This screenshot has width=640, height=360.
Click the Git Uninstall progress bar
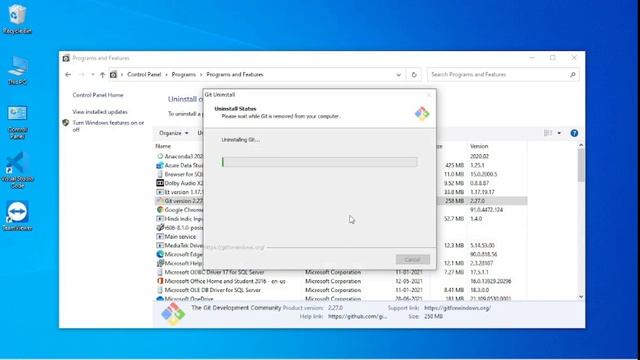tap(320, 162)
